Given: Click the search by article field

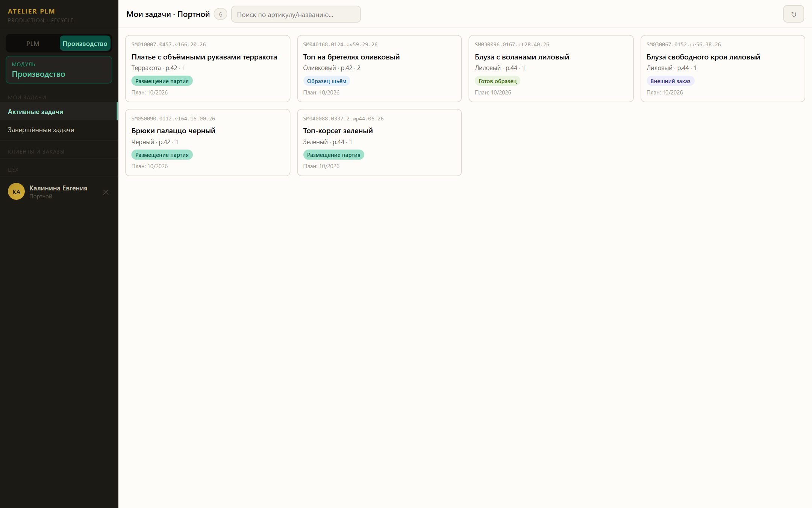Looking at the screenshot, I should click(296, 14).
